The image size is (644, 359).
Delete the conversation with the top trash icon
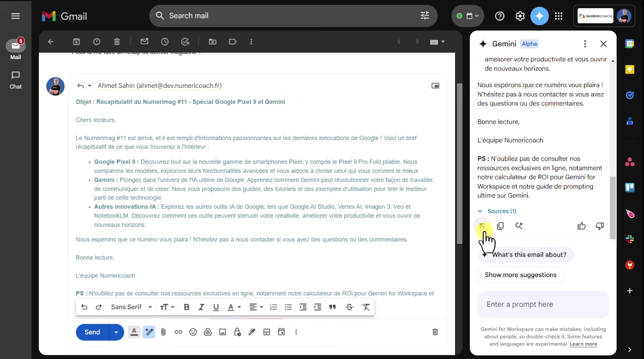coord(117,42)
